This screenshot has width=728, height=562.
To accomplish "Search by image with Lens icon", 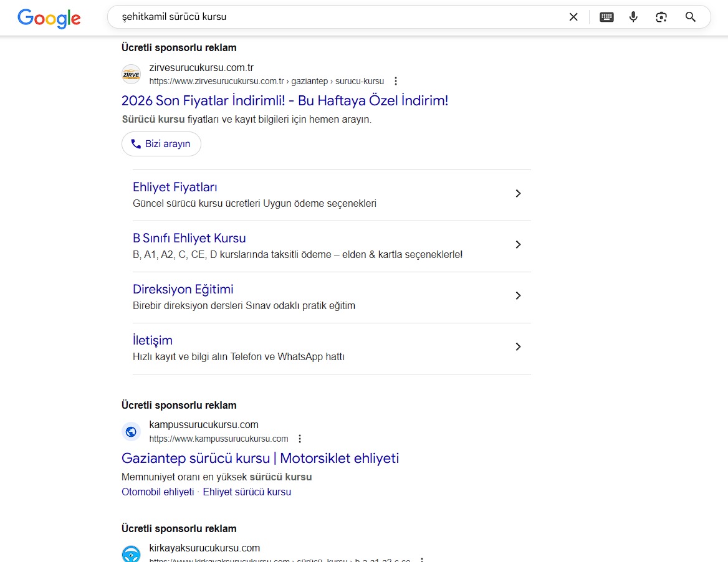I will (661, 17).
